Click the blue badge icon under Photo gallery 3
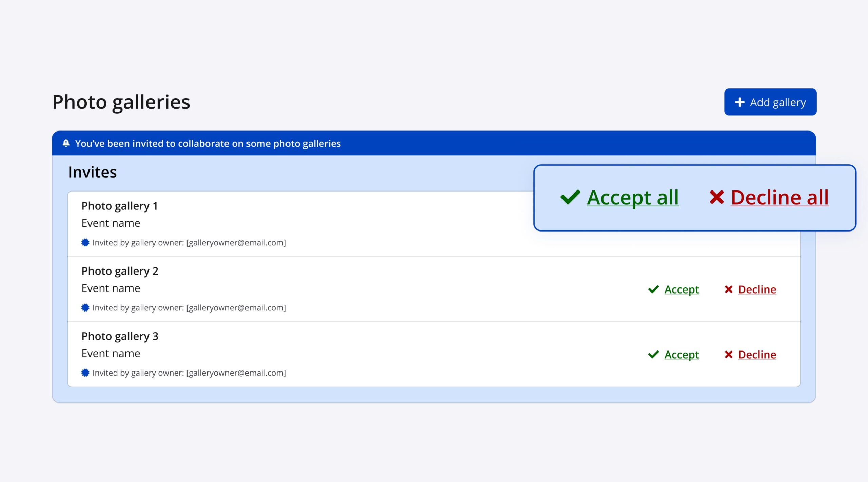The width and height of the screenshot is (868, 482). (x=85, y=373)
